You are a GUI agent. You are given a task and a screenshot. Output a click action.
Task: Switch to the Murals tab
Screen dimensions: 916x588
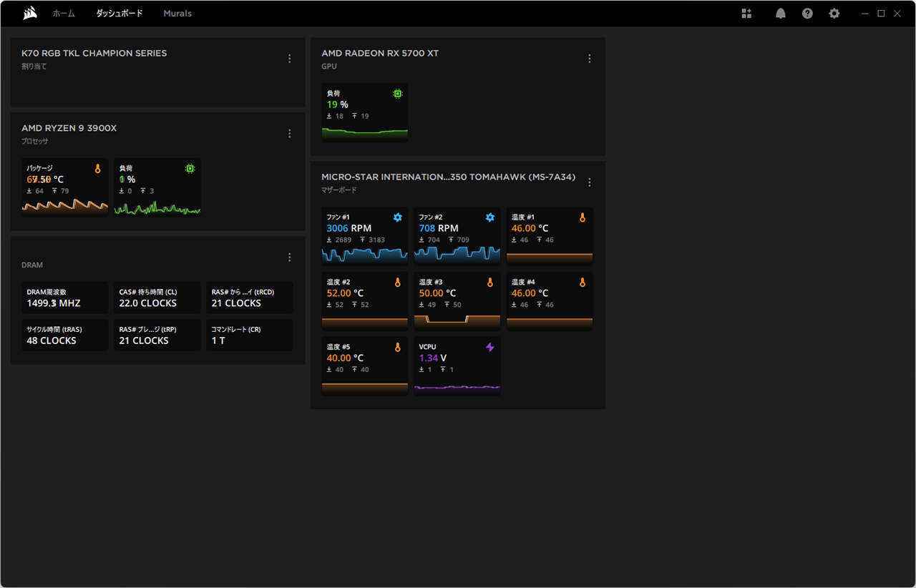(177, 14)
